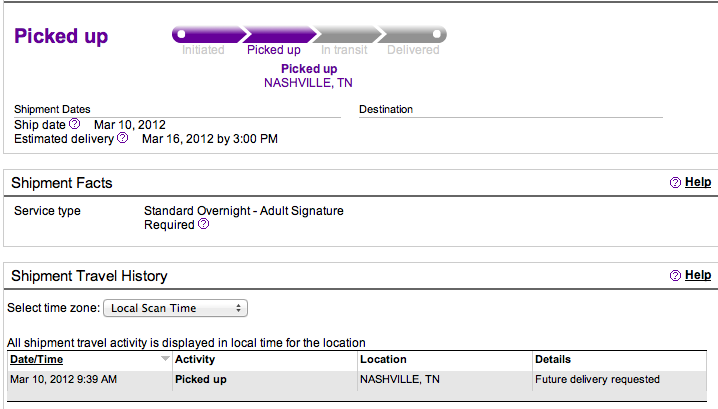Click the help icon next to Ship date
Viewport: 718px width, 409px height.
coord(74,124)
